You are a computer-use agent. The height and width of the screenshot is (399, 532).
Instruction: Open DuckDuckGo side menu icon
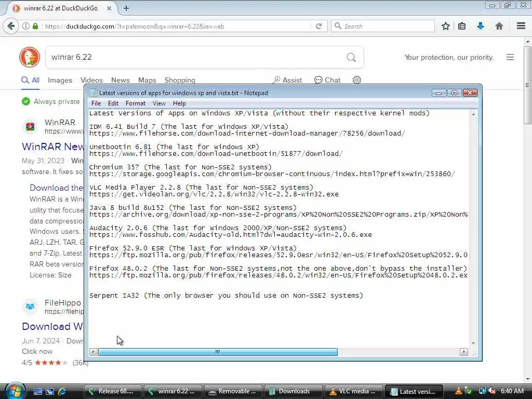510,57
